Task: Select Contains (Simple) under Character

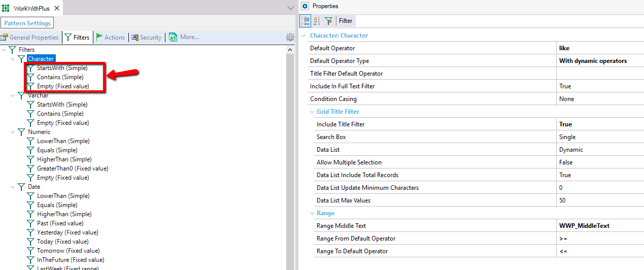Action: coord(60,77)
